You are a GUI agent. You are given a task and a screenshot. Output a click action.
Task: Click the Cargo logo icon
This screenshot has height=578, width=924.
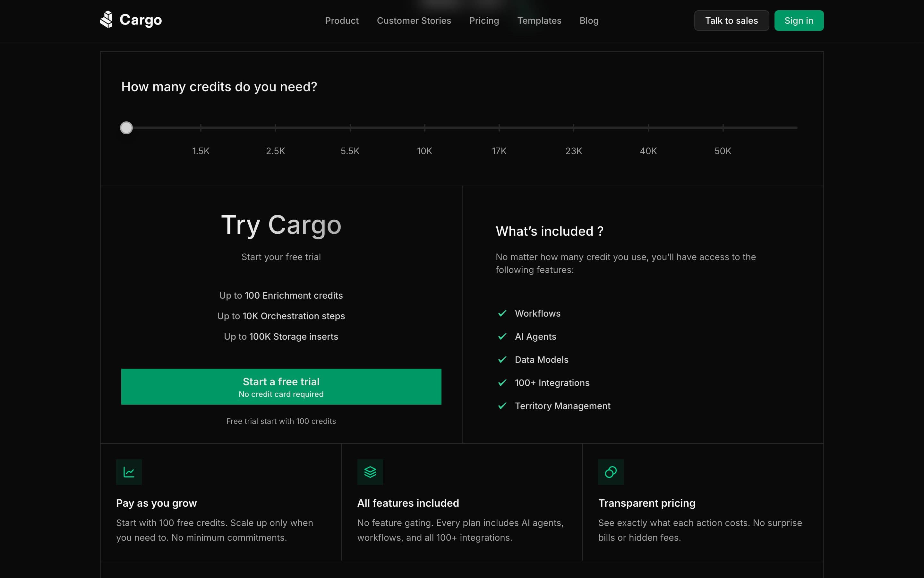click(106, 19)
